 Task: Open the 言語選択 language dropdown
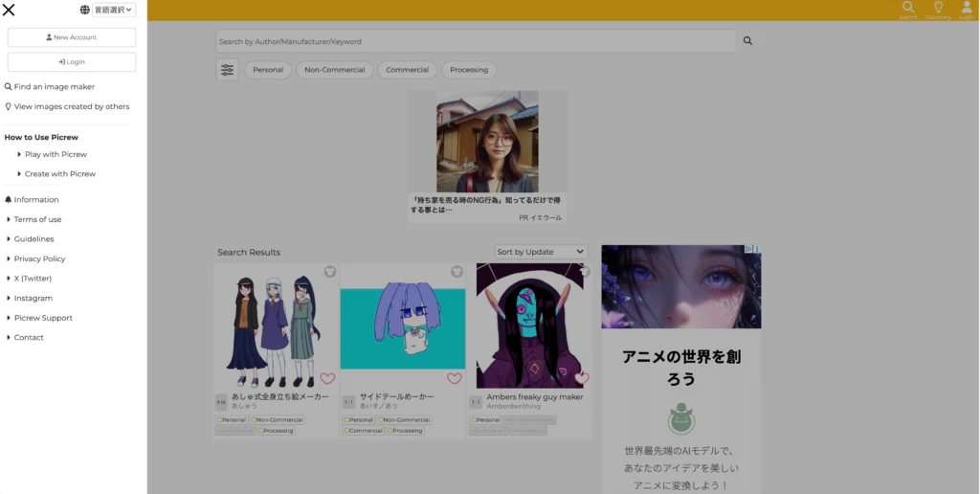coord(114,11)
